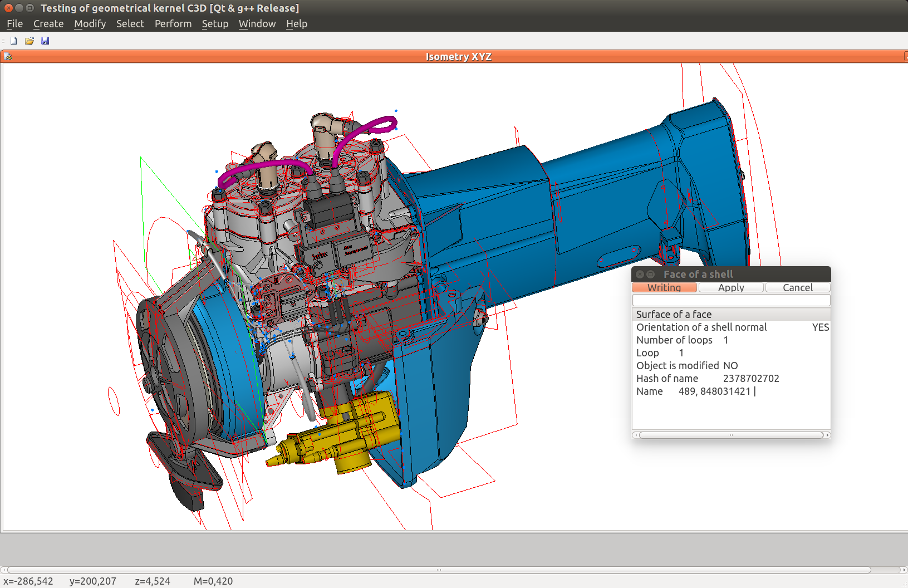Viewport: 908px width, 588px height.
Task: Open the Create menu
Action: click(x=48, y=24)
